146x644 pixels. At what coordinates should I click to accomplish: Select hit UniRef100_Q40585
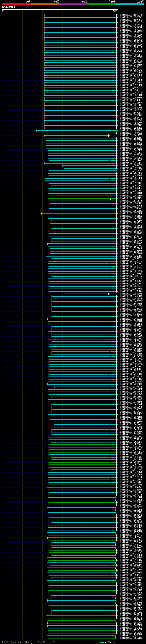point(131,65)
